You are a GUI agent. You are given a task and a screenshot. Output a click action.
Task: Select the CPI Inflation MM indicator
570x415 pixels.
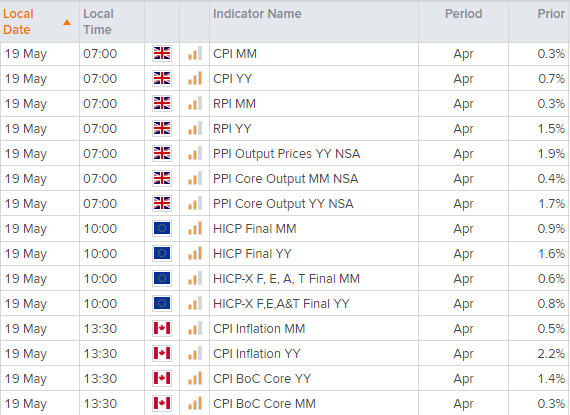coord(259,329)
